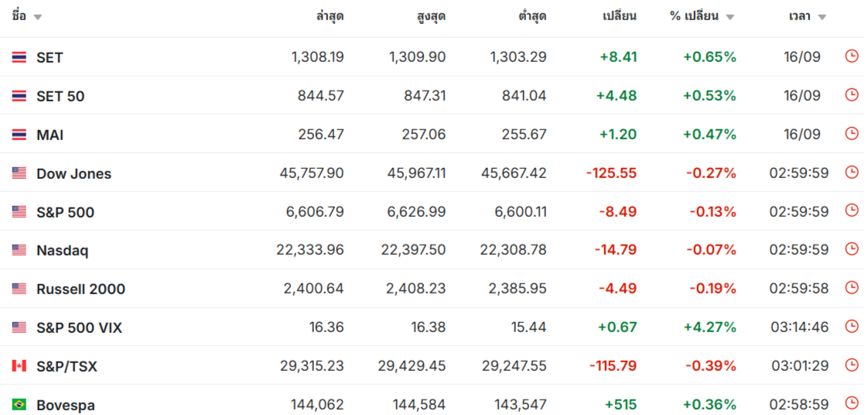Click the Brazil flag beside Bovespa
This screenshot has width=868, height=415.
[x=19, y=404]
